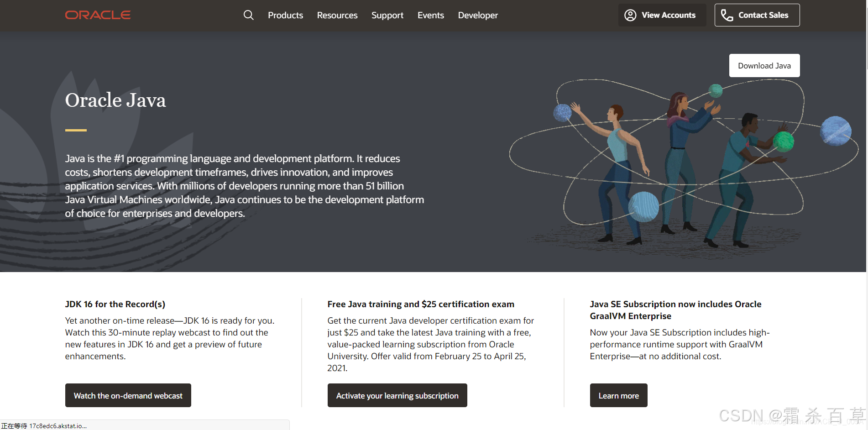Click the browser status bar loading text
This screenshot has width=868, height=430.
[44, 425]
